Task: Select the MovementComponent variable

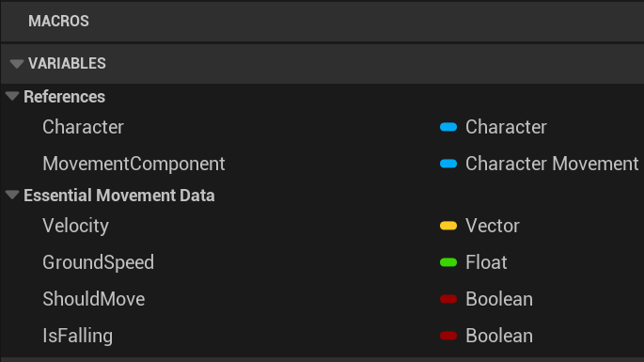Action: (x=134, y=164)
